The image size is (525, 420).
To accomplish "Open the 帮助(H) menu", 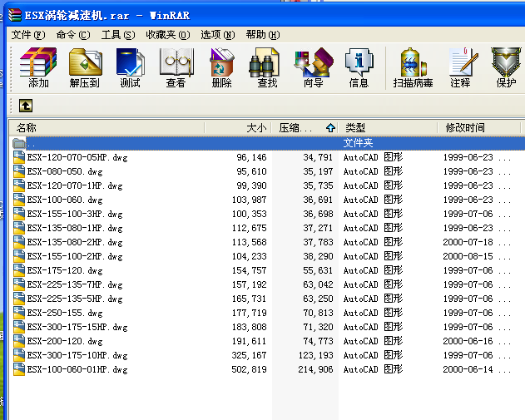I will [263, 34].
